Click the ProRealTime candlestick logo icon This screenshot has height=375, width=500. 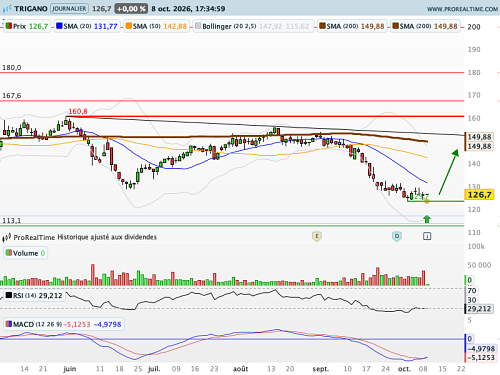pos(7,237)
